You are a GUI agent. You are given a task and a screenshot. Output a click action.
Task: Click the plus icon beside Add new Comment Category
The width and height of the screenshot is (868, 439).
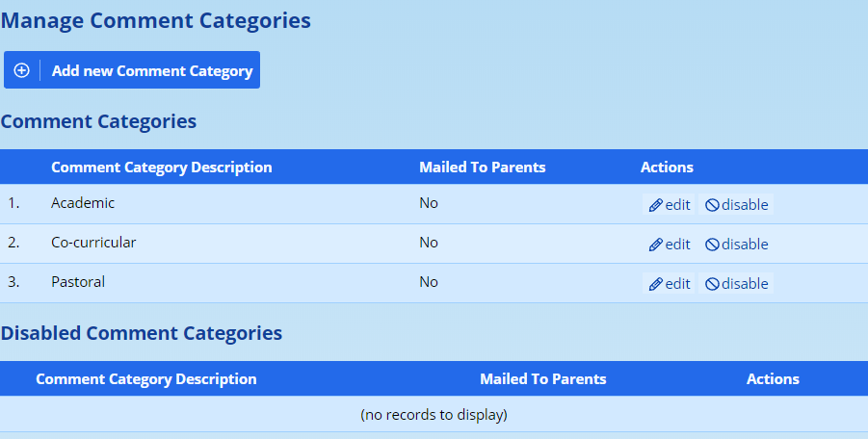(21, 70)
